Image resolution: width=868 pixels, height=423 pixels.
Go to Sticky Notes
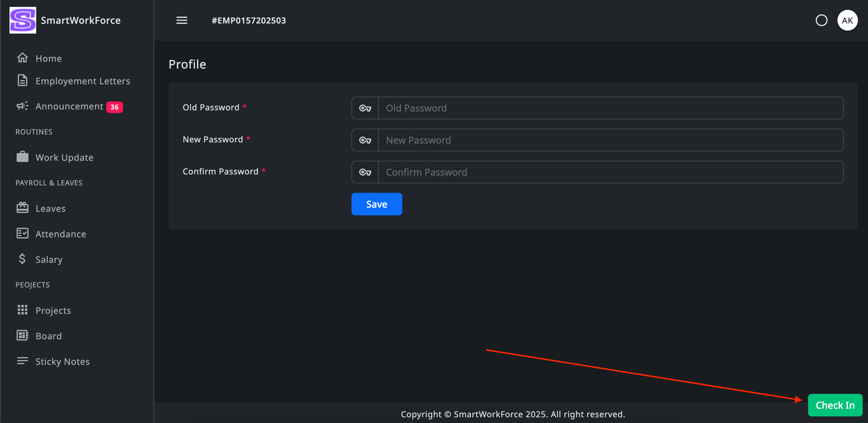click(x=62, y=361)
